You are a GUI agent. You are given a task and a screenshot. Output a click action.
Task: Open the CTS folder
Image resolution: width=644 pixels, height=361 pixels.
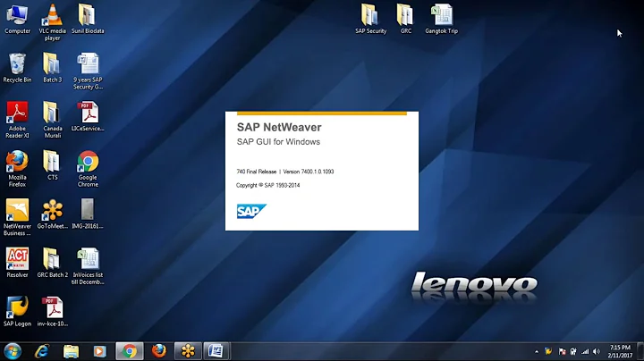[x=53, y=165]
